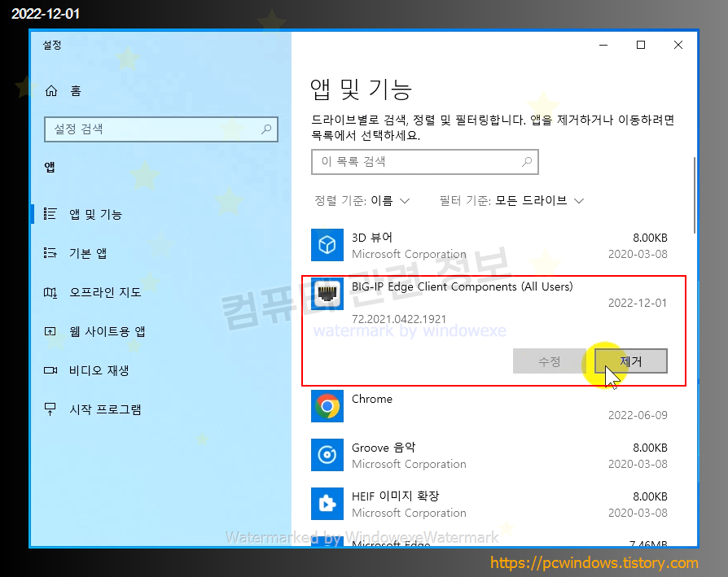Open 시작 프로그램 sidebar menu item
This screenshot has height=577, width=728.
(161, 409)
